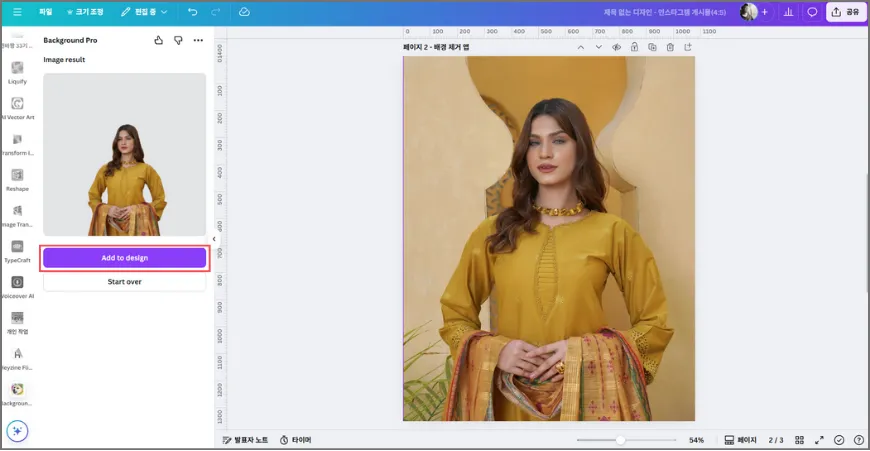
Task: Open the AI Vector Art app
Action: [17, 109]
